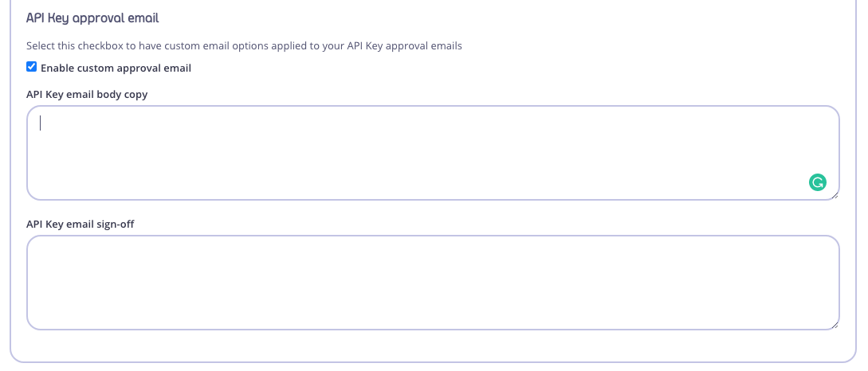Click the 'API Key email body copy' label
The width and height of the screenshot is (868, 371).
[x=87, y=94]
